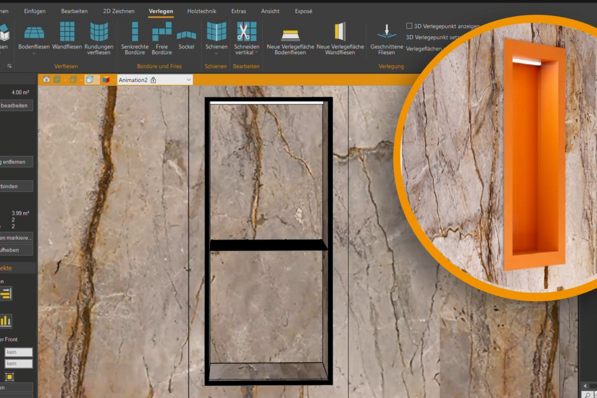Create Neue Verlegefläche Wandfliesen

(x=340, y=38)
